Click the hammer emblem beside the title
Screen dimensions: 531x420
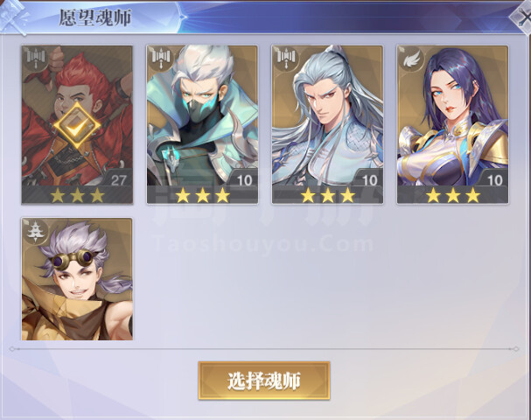(14, 17)
